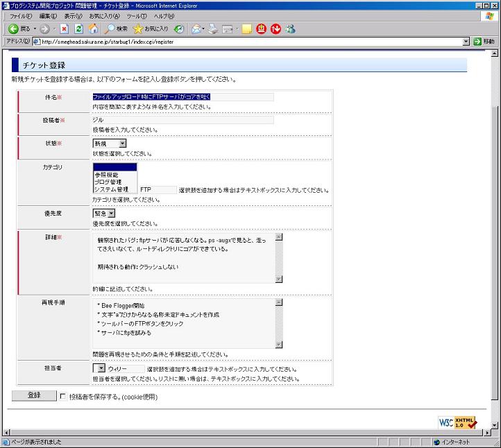Click the Print toolbar icon
This screenshot has height=448, width=501.
[213, 29]
